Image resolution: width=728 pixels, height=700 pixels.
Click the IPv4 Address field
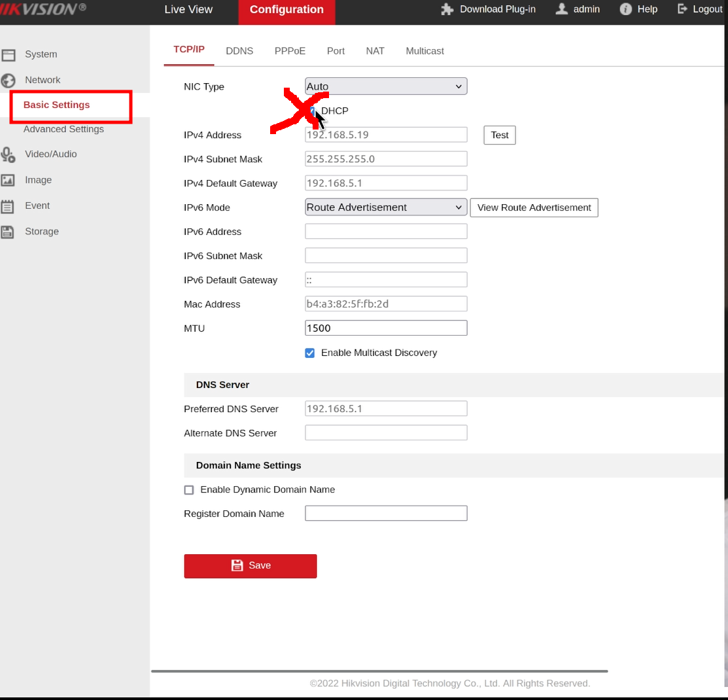[x=386, y=135]
